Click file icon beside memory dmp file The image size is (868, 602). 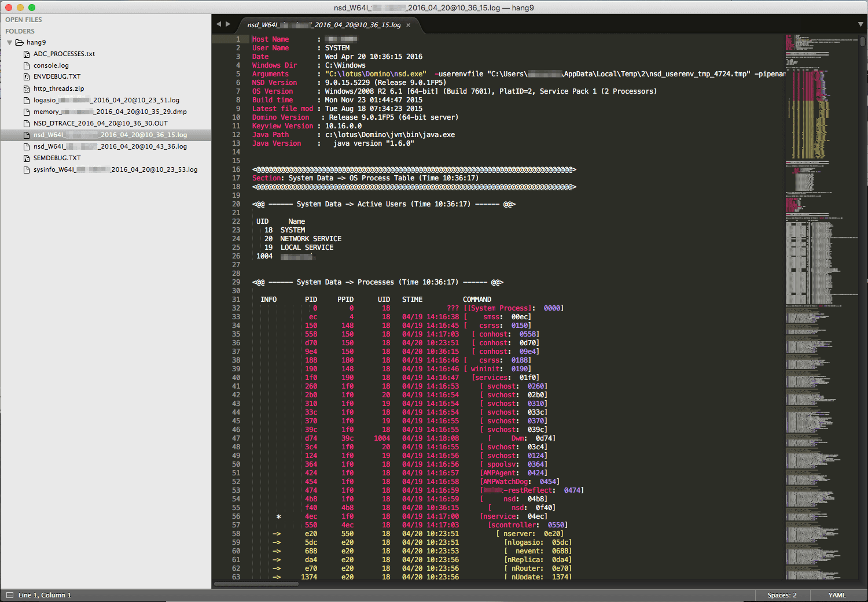click(x=27, y=112)
